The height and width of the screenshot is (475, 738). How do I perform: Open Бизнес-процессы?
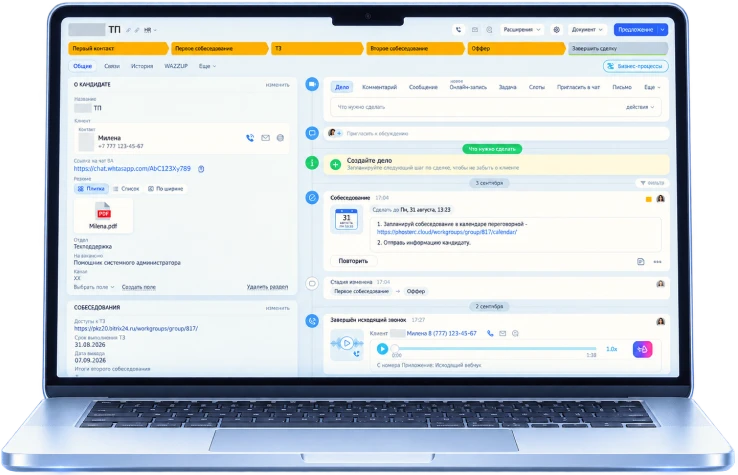coord(635,66)
